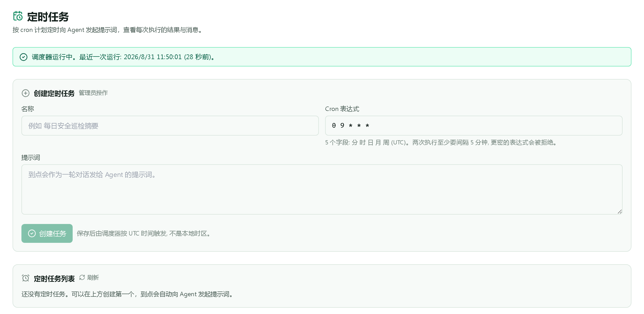
Task: Refresh the scheduled task list via 刷新
Action: coord(89,278)
